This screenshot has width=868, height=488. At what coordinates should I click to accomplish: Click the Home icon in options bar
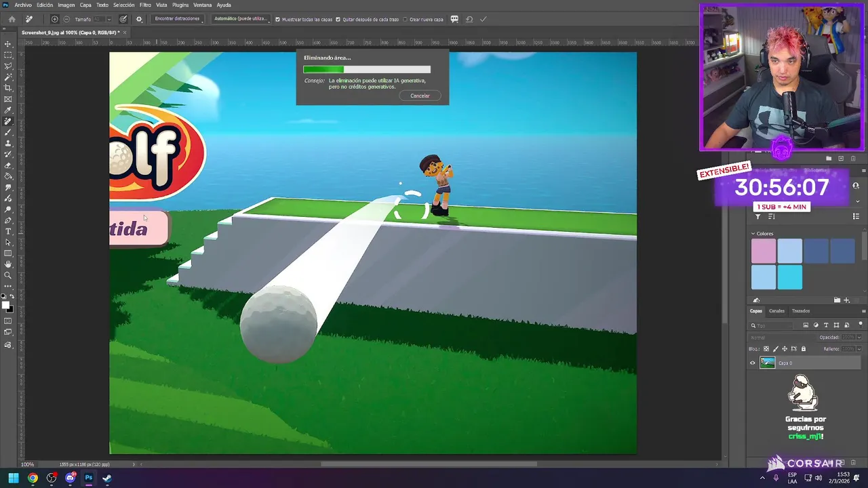pyautogui.click(x=12, y=19)
